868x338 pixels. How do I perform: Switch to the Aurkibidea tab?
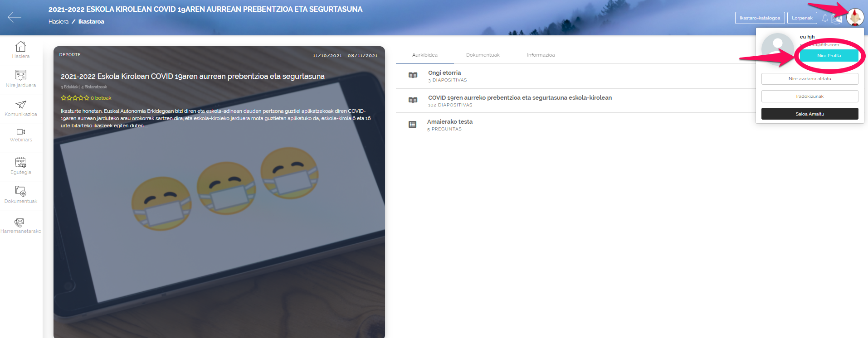(x=424, y=55)
